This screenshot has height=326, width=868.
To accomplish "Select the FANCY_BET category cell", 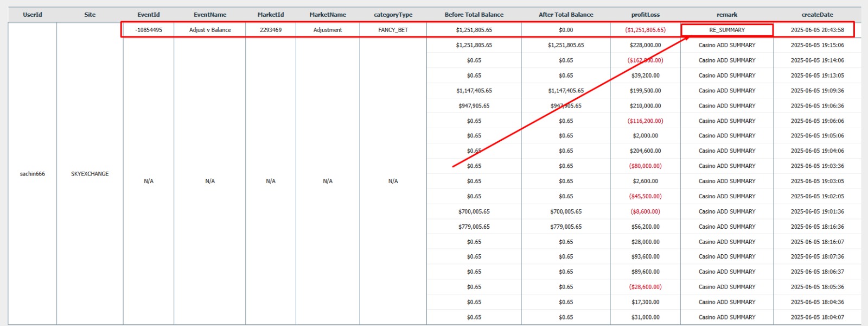I will point(393,30).
